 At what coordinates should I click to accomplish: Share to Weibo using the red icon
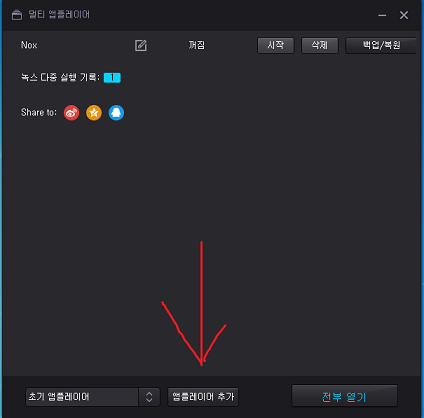click(71, 113)
